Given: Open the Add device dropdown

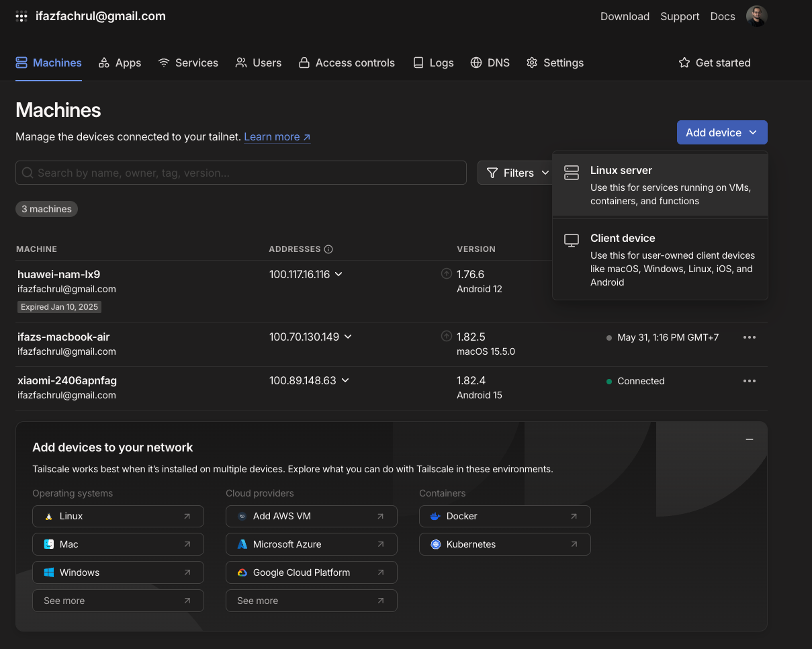Looking at the screenshot, I should [722, 132].
